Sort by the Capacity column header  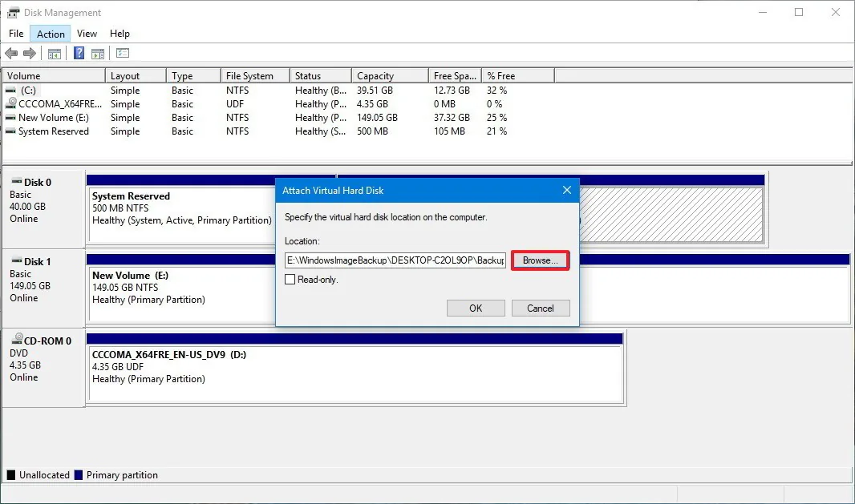tap(390, 76)
